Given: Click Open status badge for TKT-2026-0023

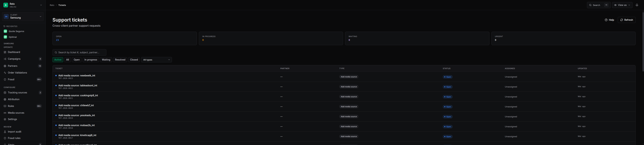Looking at the screenshot, I should click(x=448, y=77).
